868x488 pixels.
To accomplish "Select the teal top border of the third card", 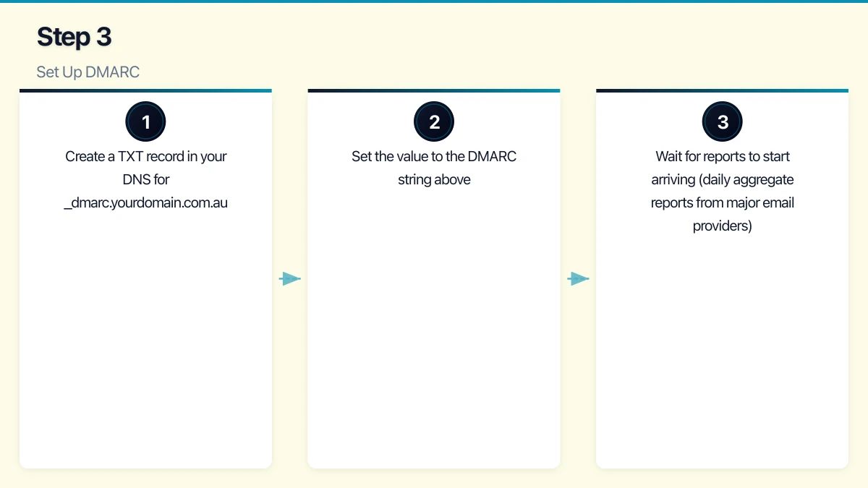I will point(722,90).
